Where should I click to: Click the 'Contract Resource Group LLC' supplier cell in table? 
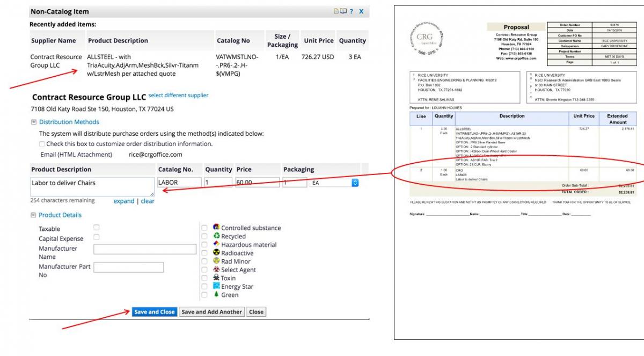tap(56, 61)
